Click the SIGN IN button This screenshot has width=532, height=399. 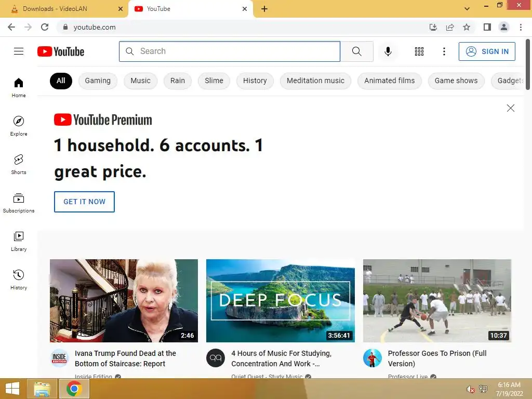click(486, 51)
